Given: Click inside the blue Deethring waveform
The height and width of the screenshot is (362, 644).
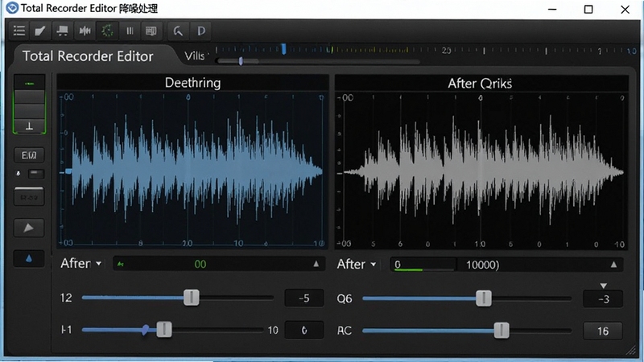Looking at the screenshot, I should (x=193, y=171).
